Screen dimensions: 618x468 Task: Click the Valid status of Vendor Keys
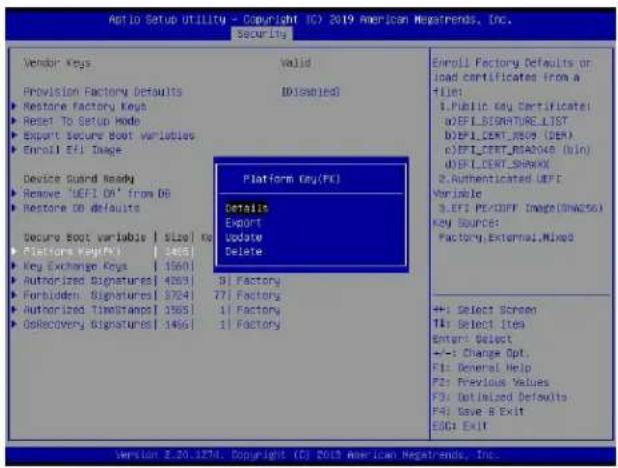[296, 63]
